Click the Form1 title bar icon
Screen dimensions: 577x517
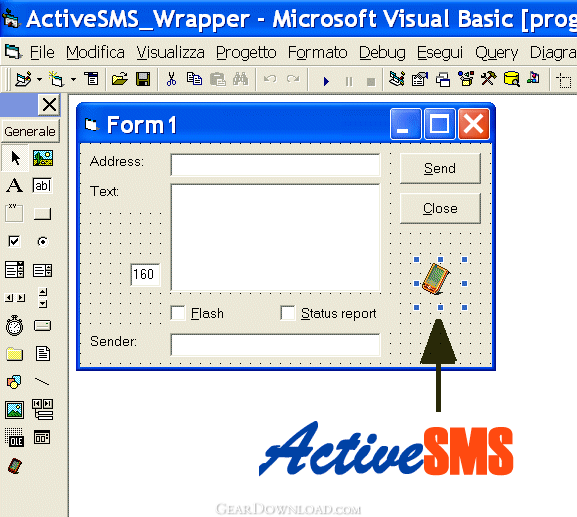coord(91,125)
